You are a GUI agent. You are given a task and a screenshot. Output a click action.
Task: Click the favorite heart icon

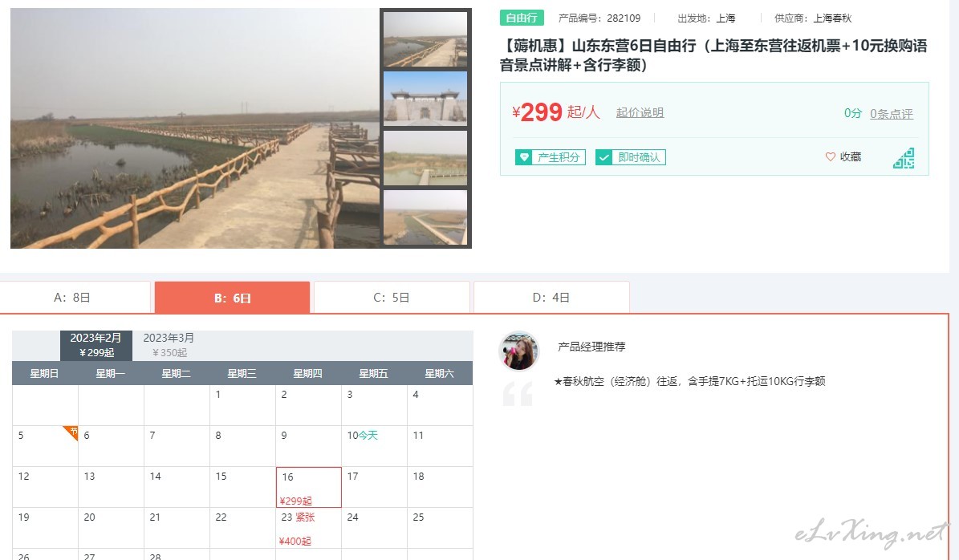[x=830, y=157]
